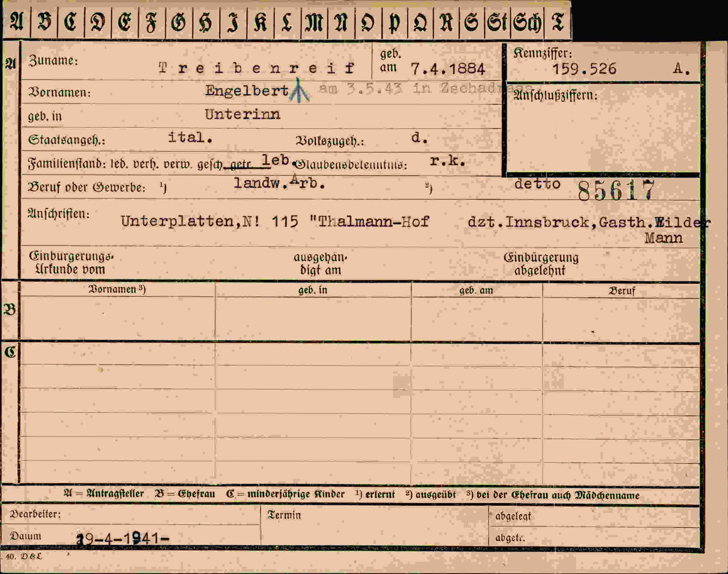Click the 'Familienstand:' label
Viewport: 728px width, 574px height.
tap(67, 164)
